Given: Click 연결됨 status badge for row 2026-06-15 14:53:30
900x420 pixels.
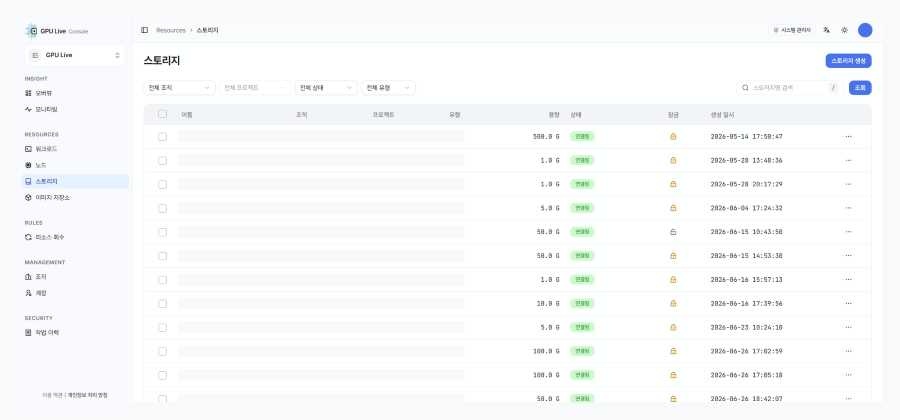Looking at the screenshot, I should [582, 256].
